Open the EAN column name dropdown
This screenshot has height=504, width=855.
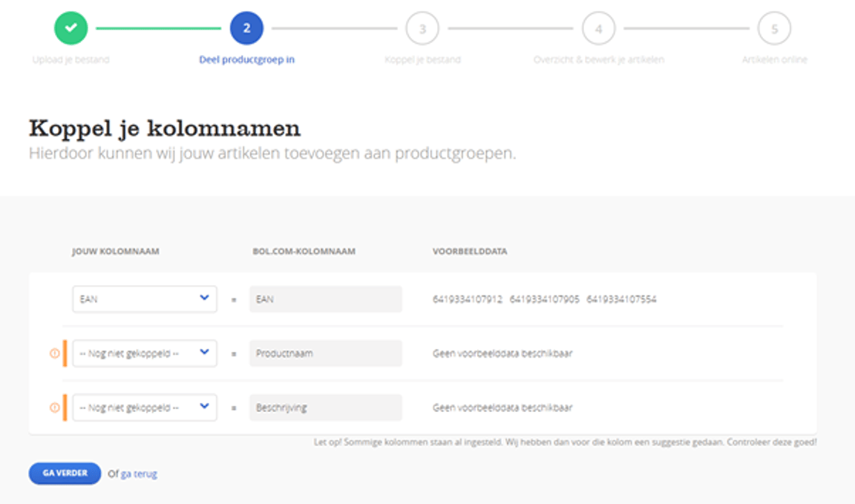pos(145,299)
